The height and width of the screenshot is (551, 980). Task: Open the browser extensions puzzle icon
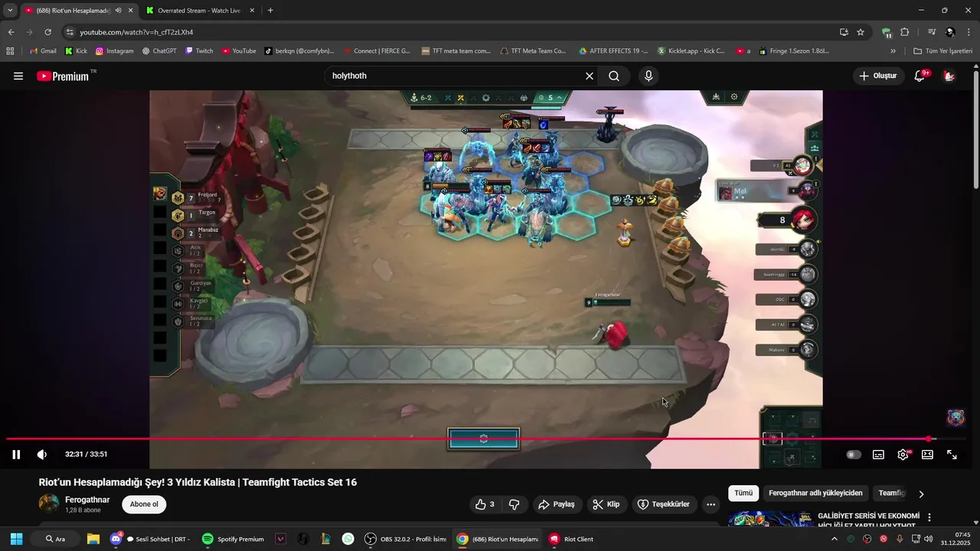[x=905, y=32]
